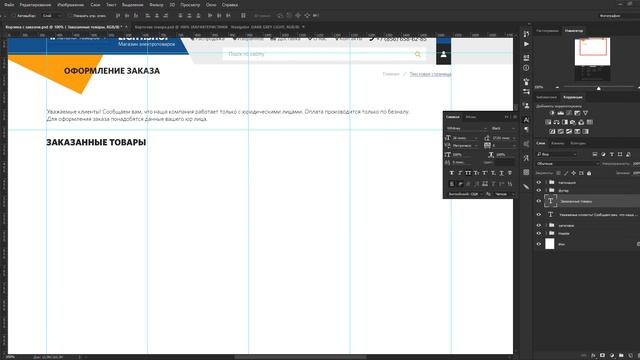This screenshot has height=360, width=640.
Task: Add an Exposure adjustment
Action: coord(577,113)
